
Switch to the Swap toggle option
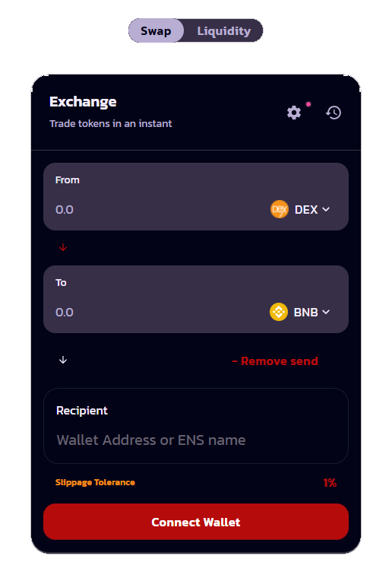coord(156,30)
